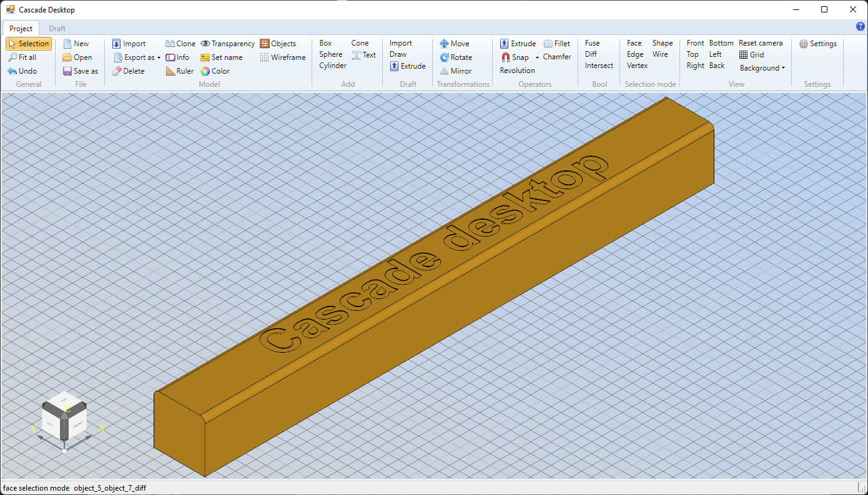Click the Cascade Desktop title bar icon
The height and width of the screenshot is (495, 868).
coord(10,10)
